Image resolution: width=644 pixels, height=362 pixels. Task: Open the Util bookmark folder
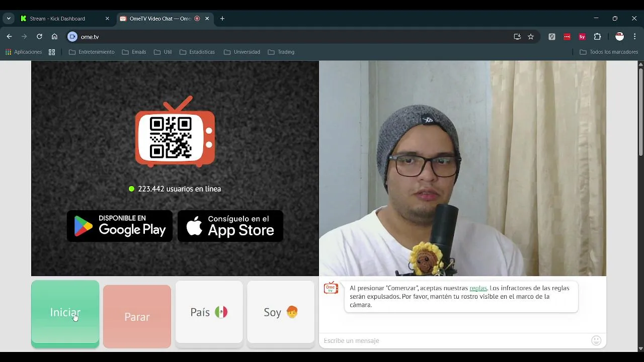point(163,52)
